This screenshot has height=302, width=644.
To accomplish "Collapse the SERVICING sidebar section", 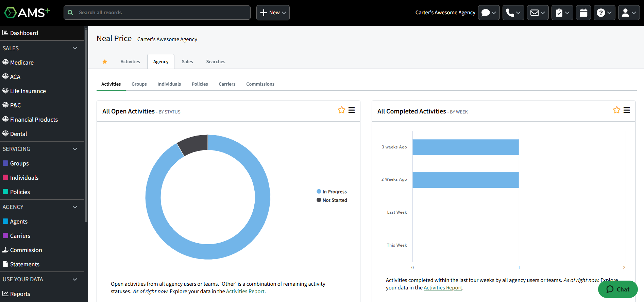I will click(75, 149).
